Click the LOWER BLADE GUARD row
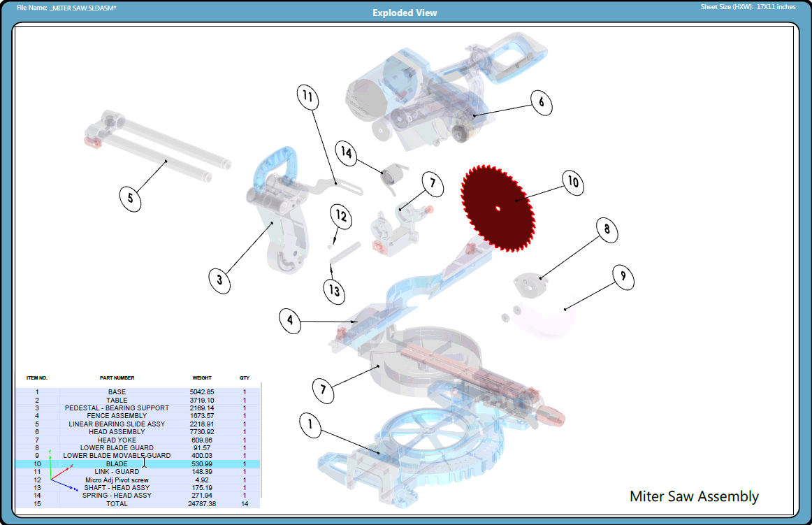This screenshot has width=812, height=525. coord(138,448)
